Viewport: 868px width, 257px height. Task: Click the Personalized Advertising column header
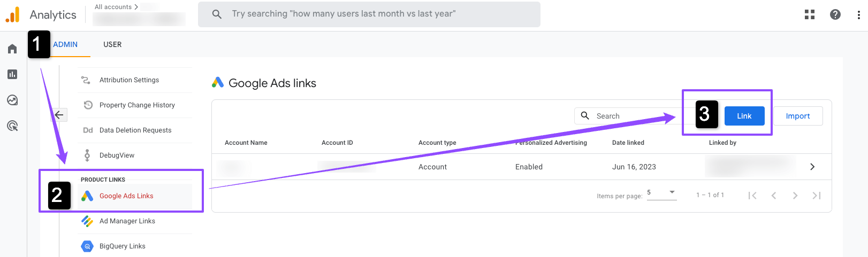coord(551,143)
